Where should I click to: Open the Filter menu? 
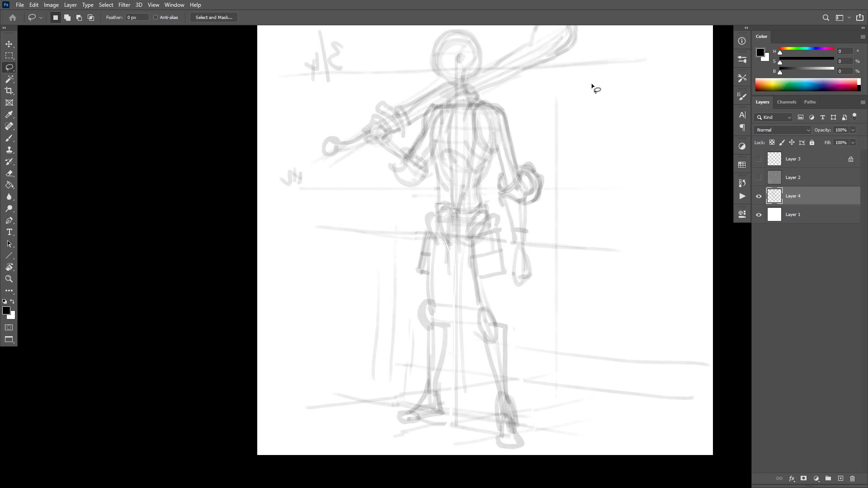124,5
